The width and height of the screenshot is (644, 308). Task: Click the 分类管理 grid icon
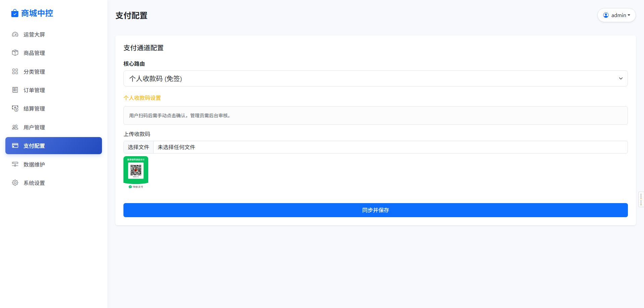coord(15,71)
